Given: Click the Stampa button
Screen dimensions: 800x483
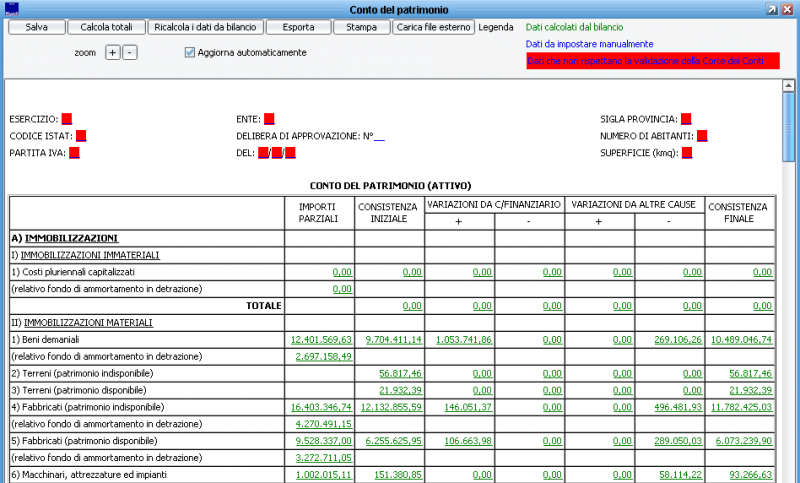Looking at the screenshot, I should tap(361, 27).
